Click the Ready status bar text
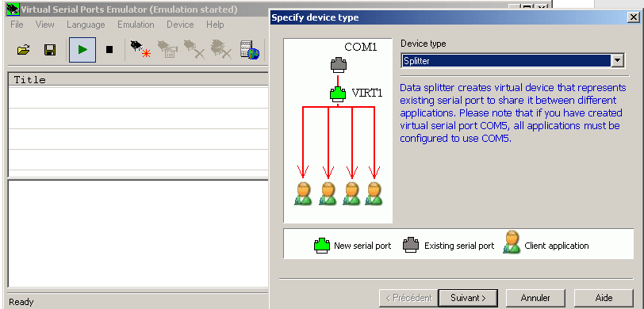 click(x=21, y=302)
